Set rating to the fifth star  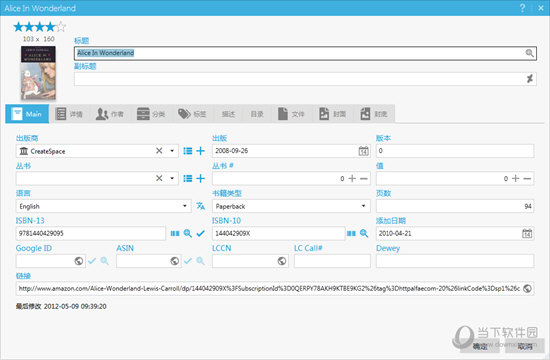coord(61,27)
